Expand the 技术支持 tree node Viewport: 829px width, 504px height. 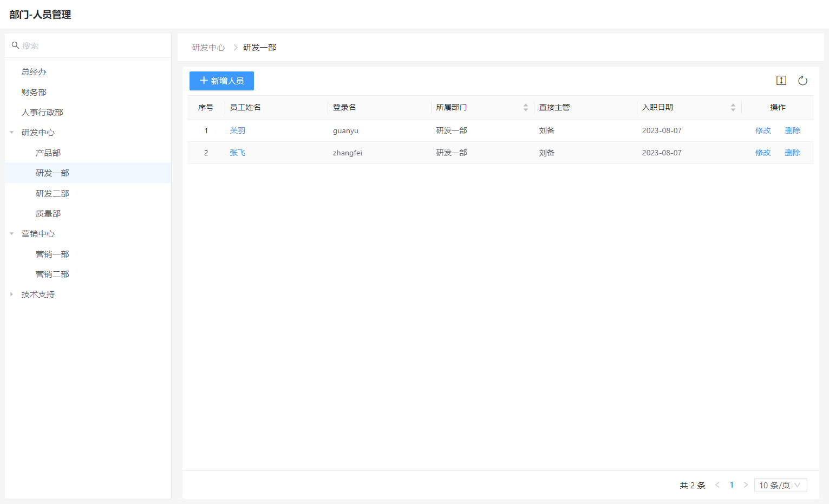coord(12,294)
